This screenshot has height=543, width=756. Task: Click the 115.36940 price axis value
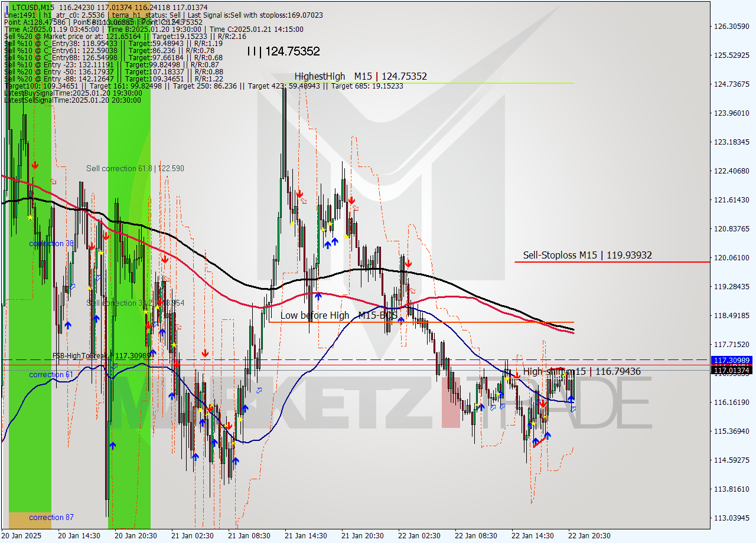coord(731,431)
